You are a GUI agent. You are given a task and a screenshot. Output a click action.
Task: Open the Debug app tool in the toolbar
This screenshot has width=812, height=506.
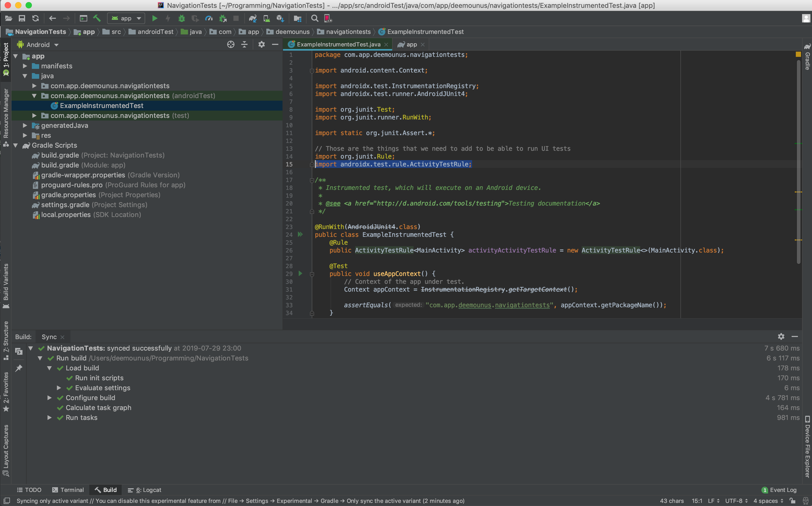pos(181,19)
